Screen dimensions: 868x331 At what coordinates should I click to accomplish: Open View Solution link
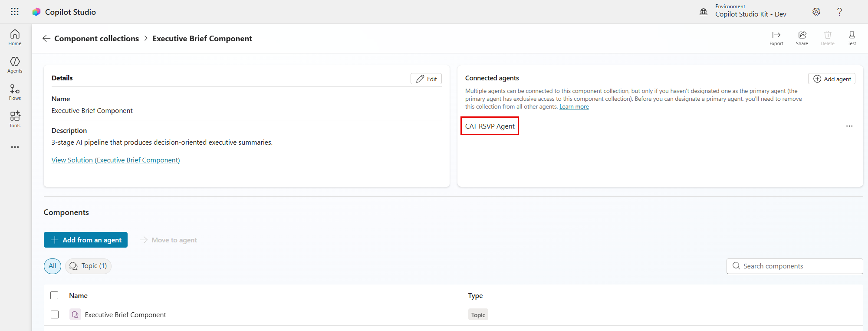[115, 160]
